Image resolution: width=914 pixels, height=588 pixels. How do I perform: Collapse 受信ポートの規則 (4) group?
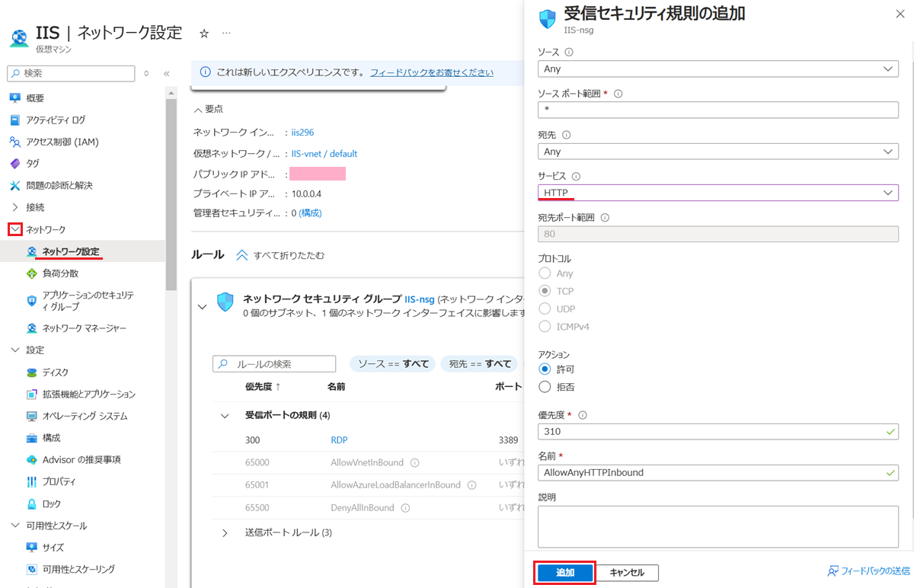[x=225, y=416]
